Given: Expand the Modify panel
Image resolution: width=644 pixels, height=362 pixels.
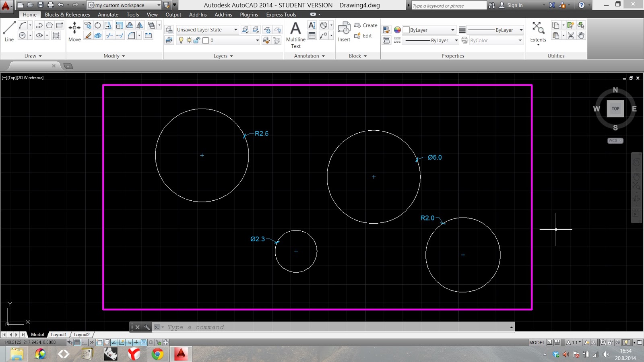Looking at the screenshot, I should 114,56.
